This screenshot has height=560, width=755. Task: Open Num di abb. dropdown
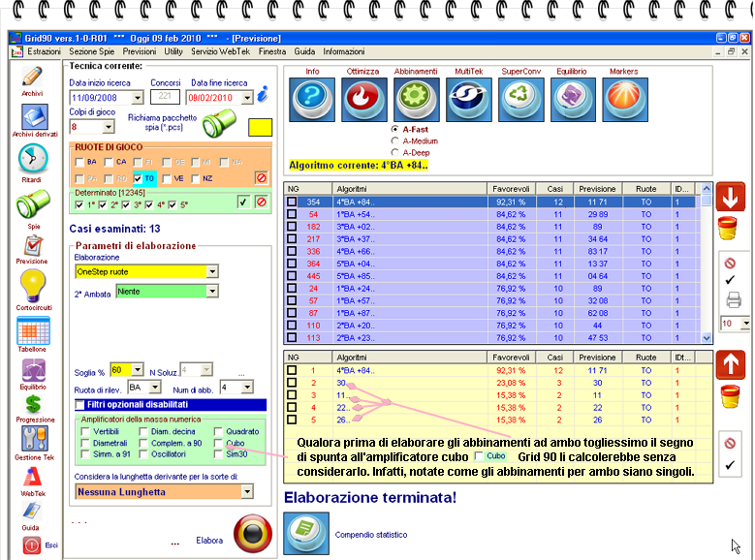pos(247,388)
